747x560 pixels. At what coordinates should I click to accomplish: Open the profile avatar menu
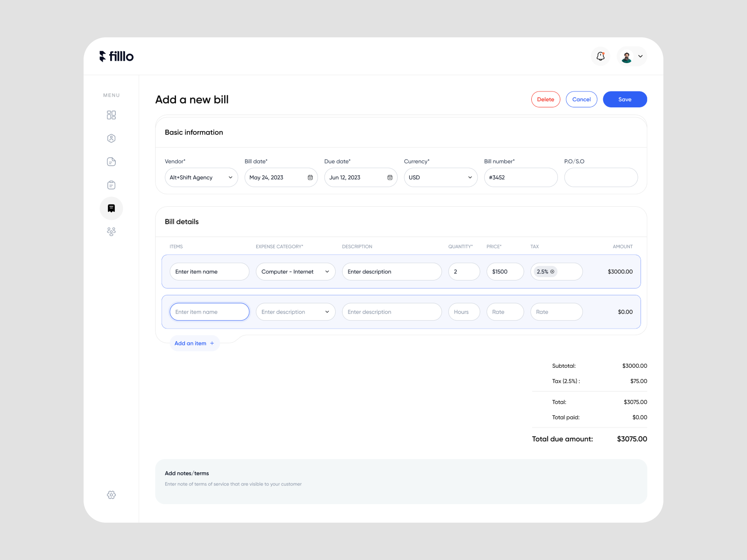631,56
